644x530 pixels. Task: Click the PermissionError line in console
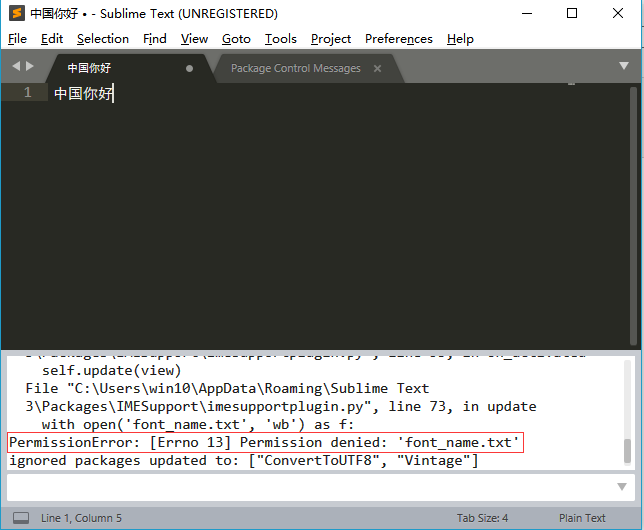pos(265,442)
